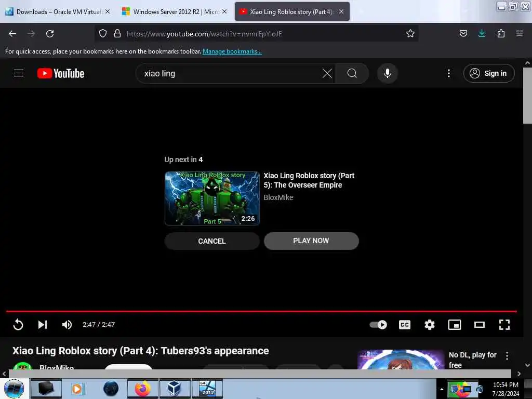Click PLAY NOW for Part 5
Image resolution: width=532 pixels, height=399 pixels.
coord(311,241)
